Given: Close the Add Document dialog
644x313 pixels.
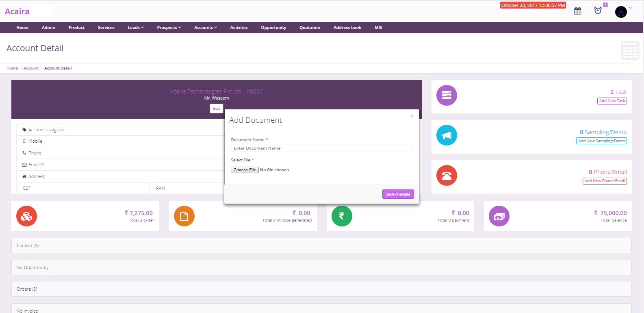Looking at the screenshot, I should pos(412,117).
